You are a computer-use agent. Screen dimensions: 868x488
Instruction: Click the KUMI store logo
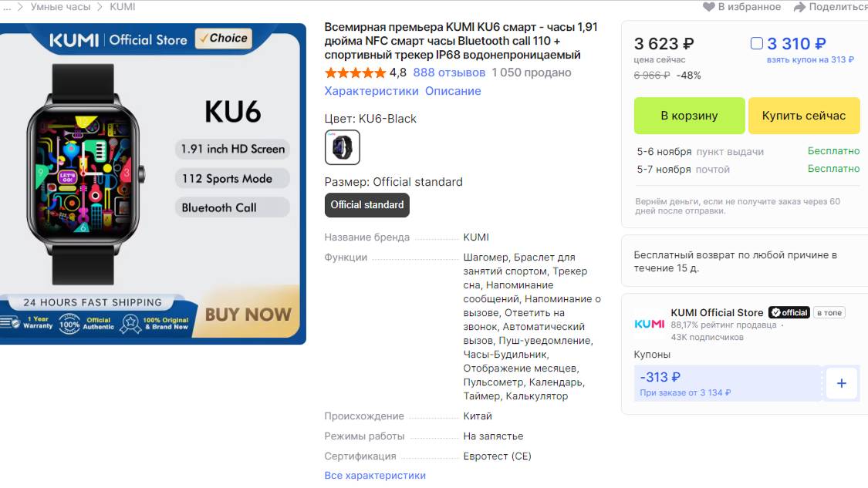click(649, 324)
